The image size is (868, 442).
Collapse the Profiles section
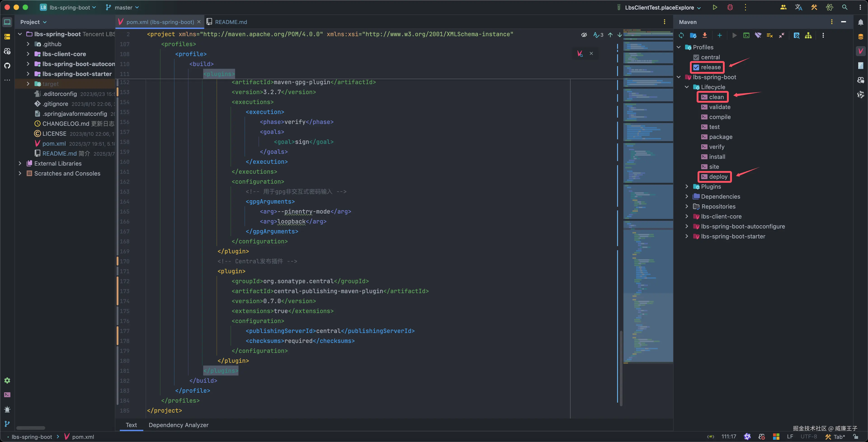pyautogui.click(x=679, y=47)
